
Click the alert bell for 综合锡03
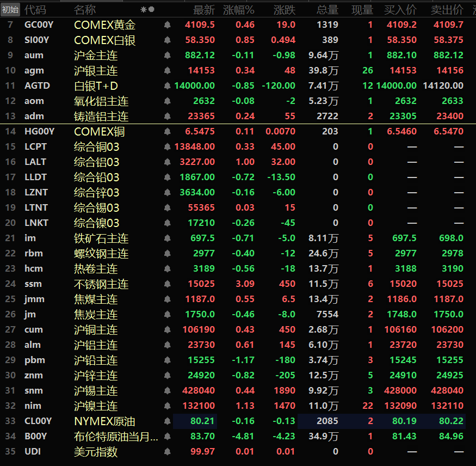[167, 207]
